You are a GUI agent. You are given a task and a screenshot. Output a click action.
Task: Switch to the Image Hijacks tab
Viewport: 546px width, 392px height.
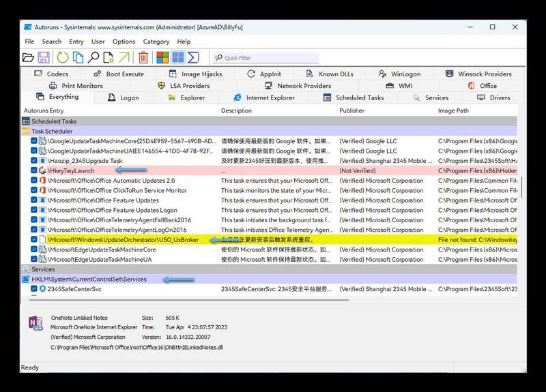point(196,74)
